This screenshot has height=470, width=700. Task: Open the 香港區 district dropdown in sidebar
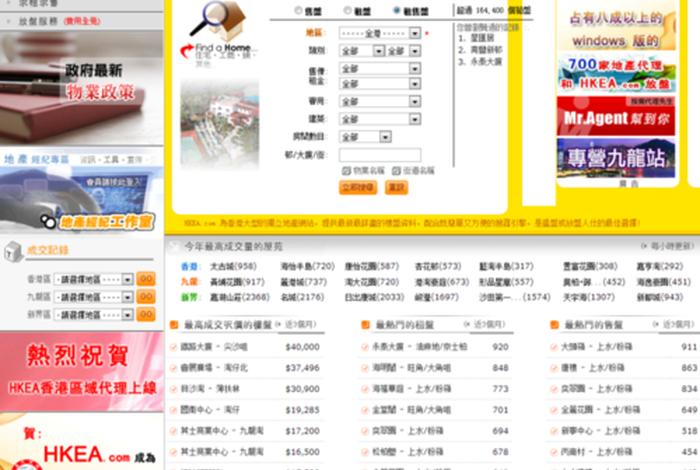coord(94,279)
